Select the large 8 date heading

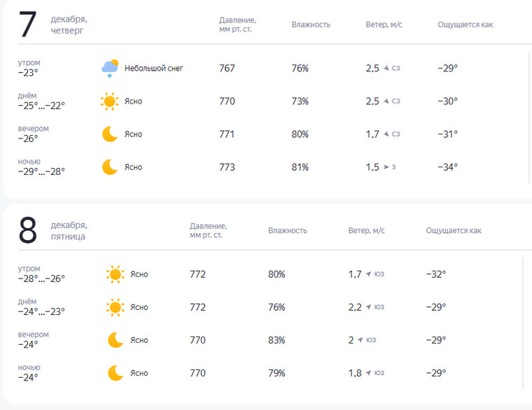27,230
